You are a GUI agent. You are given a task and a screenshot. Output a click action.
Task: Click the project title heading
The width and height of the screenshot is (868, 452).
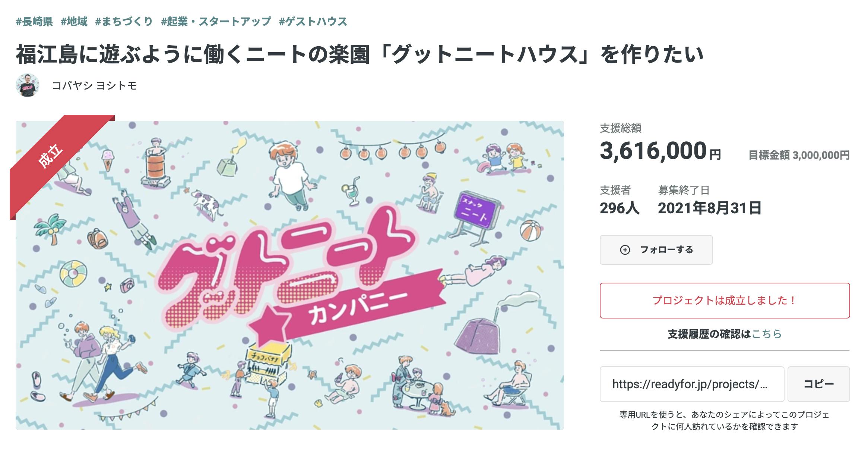(x=359, y=54)
